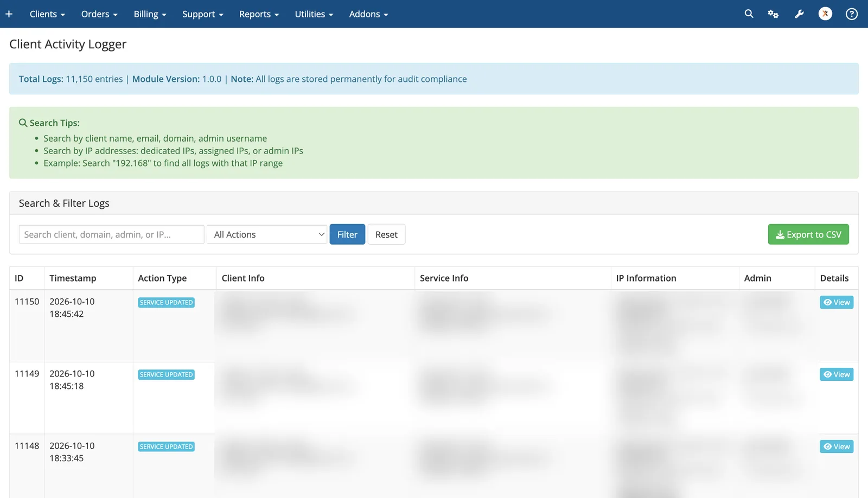868x498 pixels.
Task: Click the Total Logs 11,150 entries text
Action: pos(71,79)
